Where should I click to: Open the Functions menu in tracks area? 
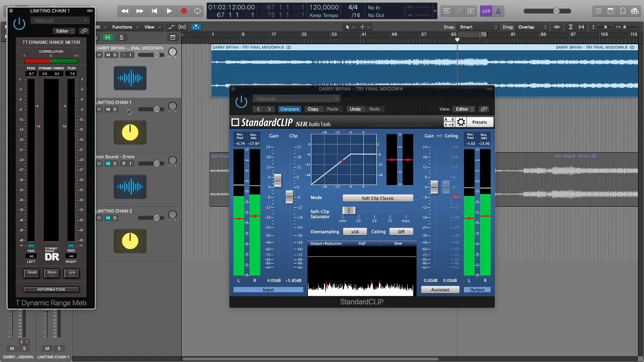point(124,27)
